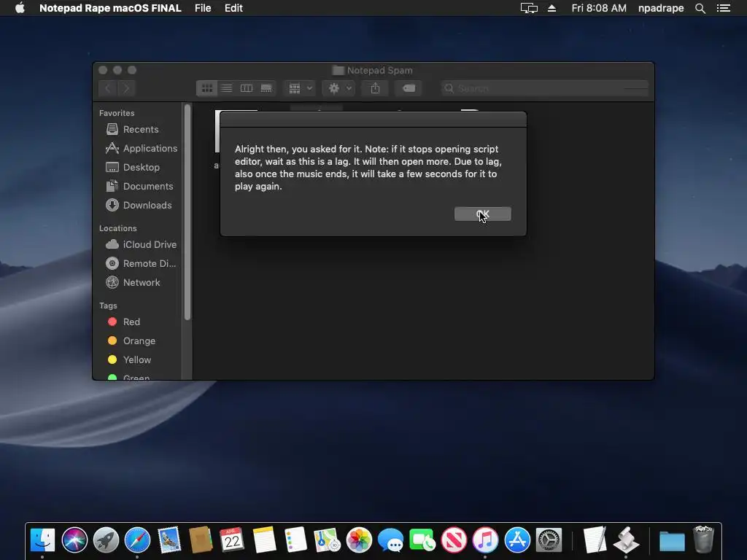Click the eject icon in menu bar
747x560 pixels.
(x=551, y=8)
